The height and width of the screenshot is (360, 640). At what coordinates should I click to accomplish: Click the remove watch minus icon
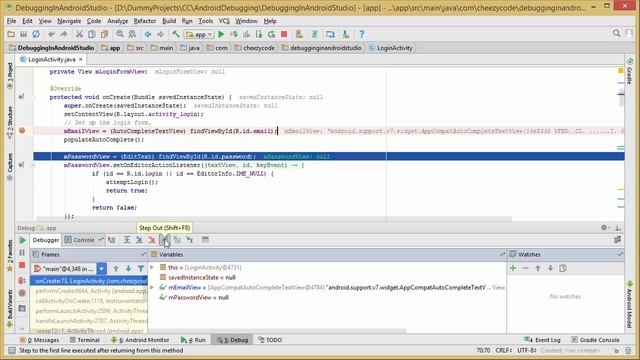[x=525, y=268]
